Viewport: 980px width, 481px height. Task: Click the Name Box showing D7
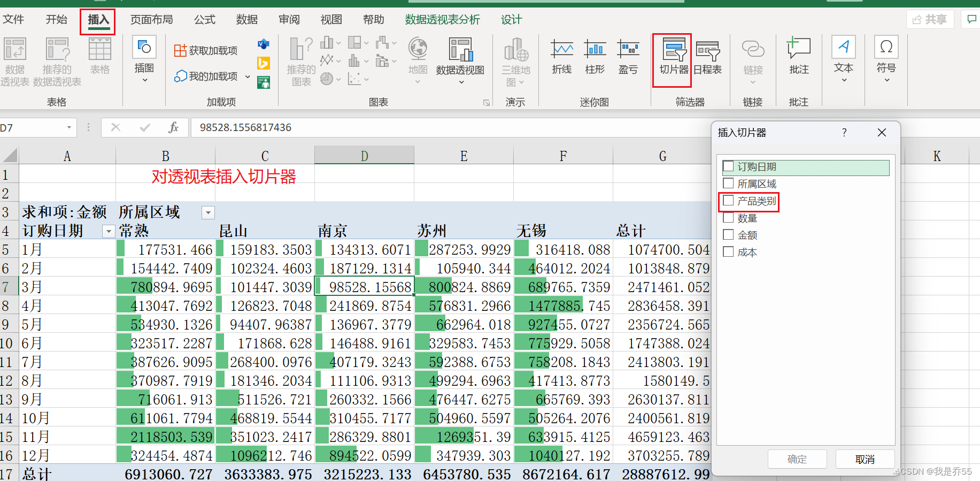click(x=32, y=127)
